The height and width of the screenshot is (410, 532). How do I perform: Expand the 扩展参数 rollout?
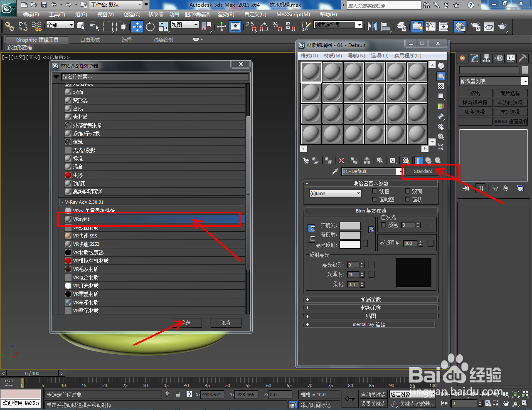371,299
